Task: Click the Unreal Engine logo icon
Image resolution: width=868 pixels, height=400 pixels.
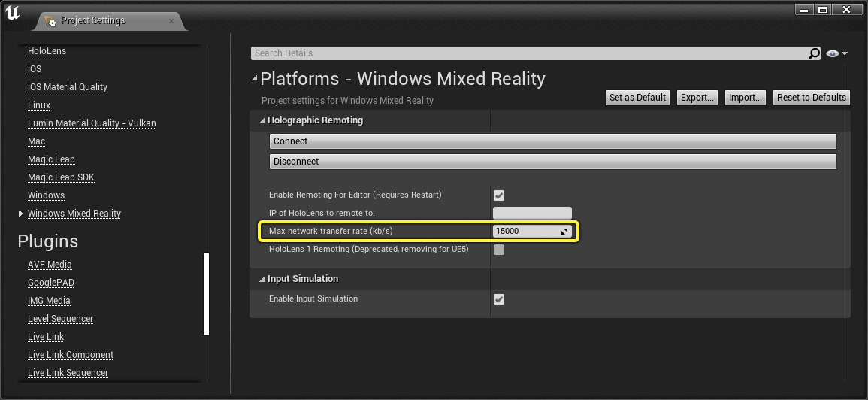Action: pyautogui.click(x=12, y=13)
